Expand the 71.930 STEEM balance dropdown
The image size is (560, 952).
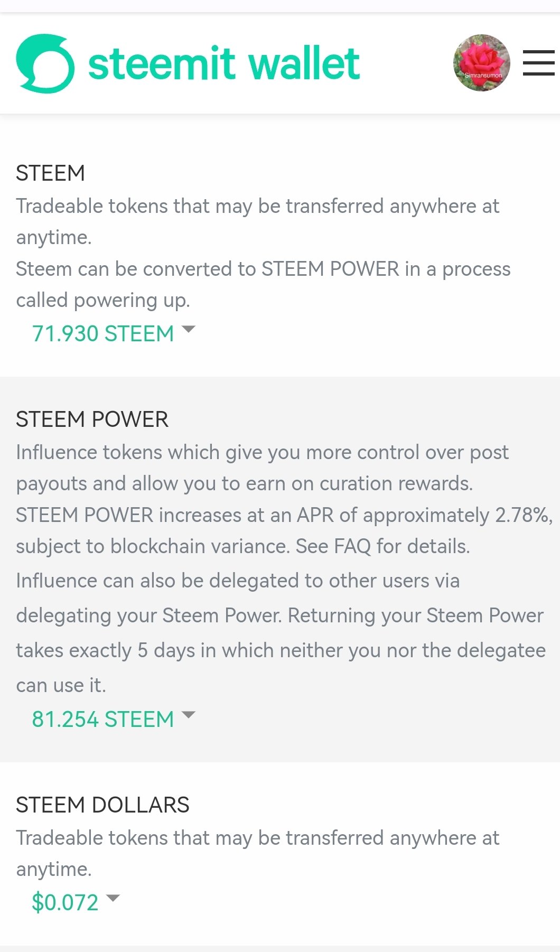coord(103,334)
